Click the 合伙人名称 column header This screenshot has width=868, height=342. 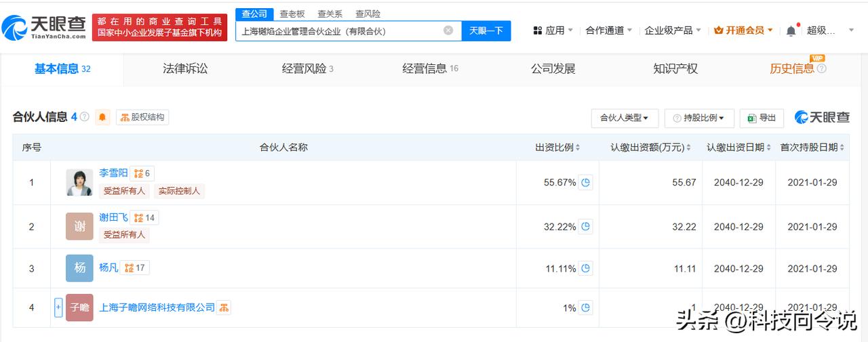(283, 147)
